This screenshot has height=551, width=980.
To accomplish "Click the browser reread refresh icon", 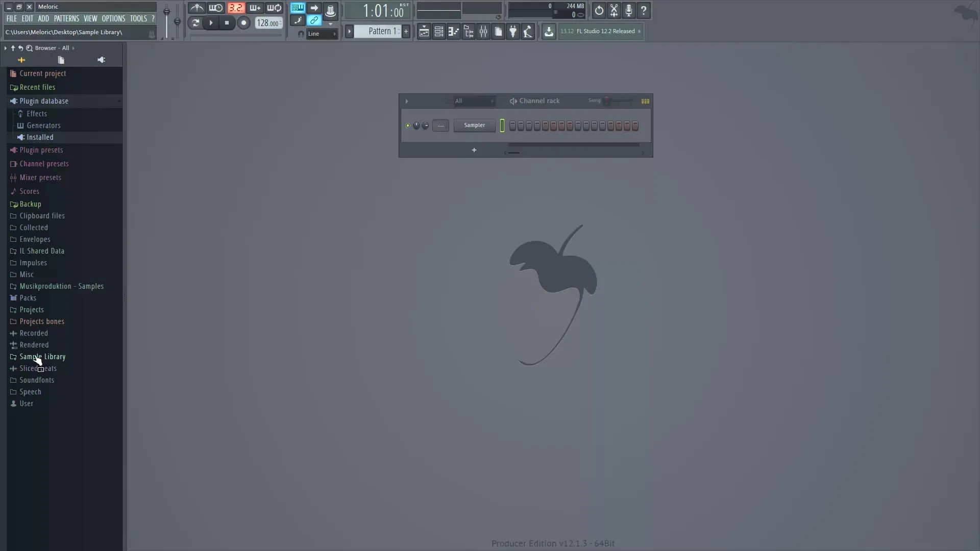I will (21, 48).
